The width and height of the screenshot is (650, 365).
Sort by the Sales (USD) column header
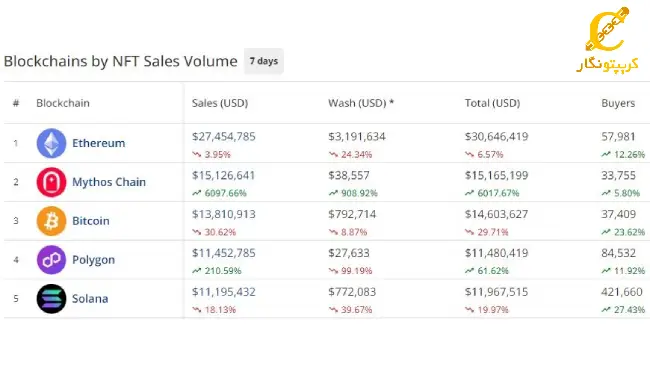point(220,103)
